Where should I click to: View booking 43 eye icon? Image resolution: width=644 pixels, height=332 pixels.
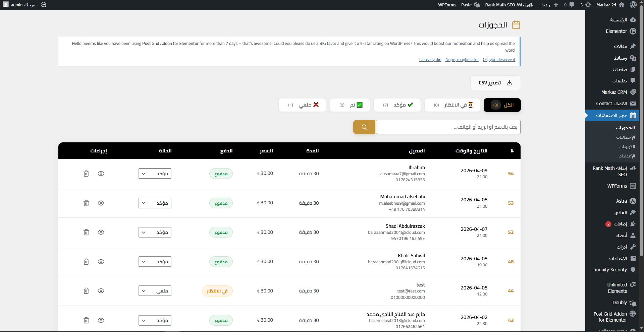point(101,320)
